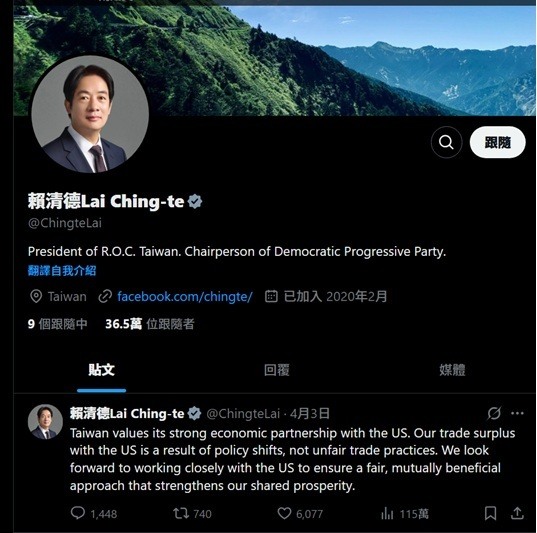The height and width of the screenshot is (533, 537).
Task: Bookmark the post about trade surplus
Action: coord(490,513)
